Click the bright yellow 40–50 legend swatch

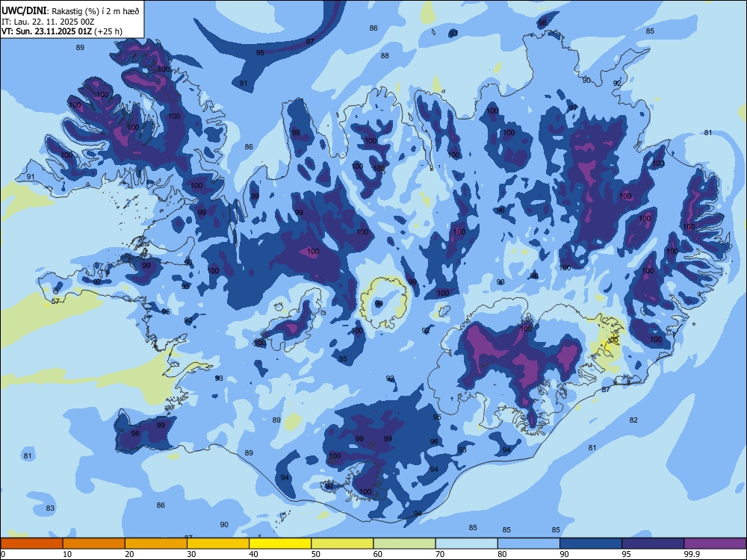pyautogui.click(x=280, y=544)
